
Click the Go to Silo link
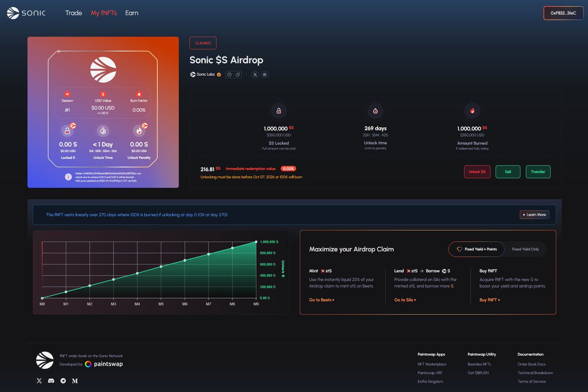pyautogui.click(x=405, y=300)
